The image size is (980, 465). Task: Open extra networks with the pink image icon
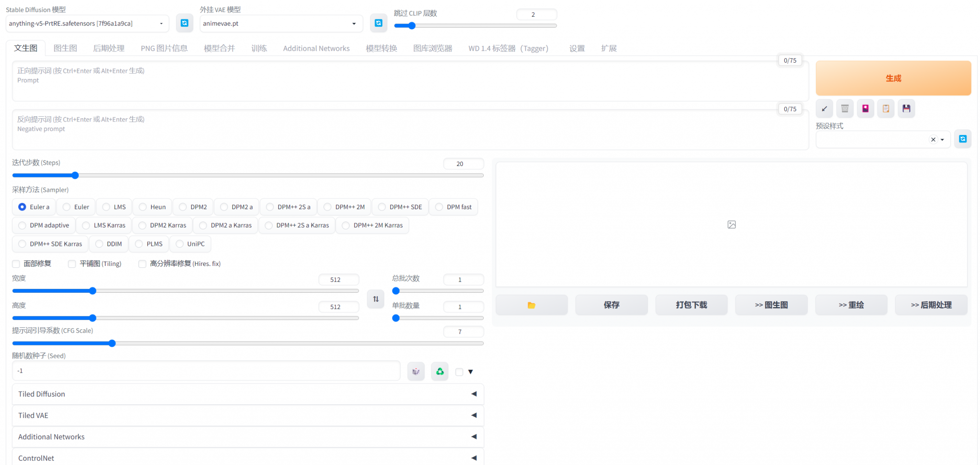(x=865, y=109)
